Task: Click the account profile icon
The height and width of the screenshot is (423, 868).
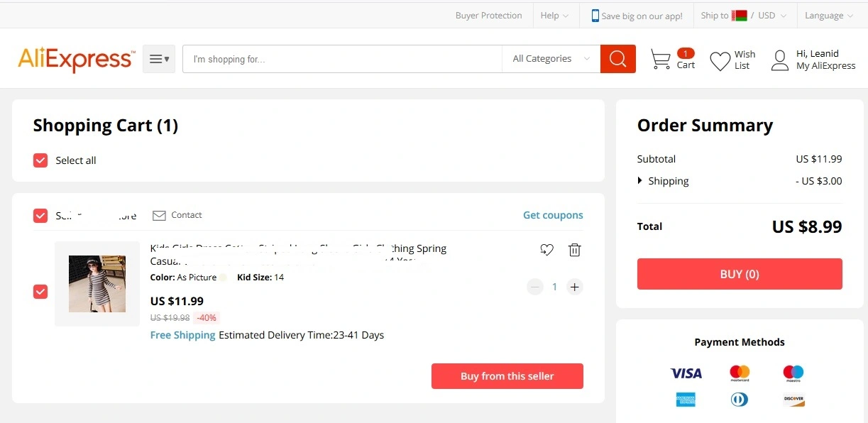Action: [780, 60]
